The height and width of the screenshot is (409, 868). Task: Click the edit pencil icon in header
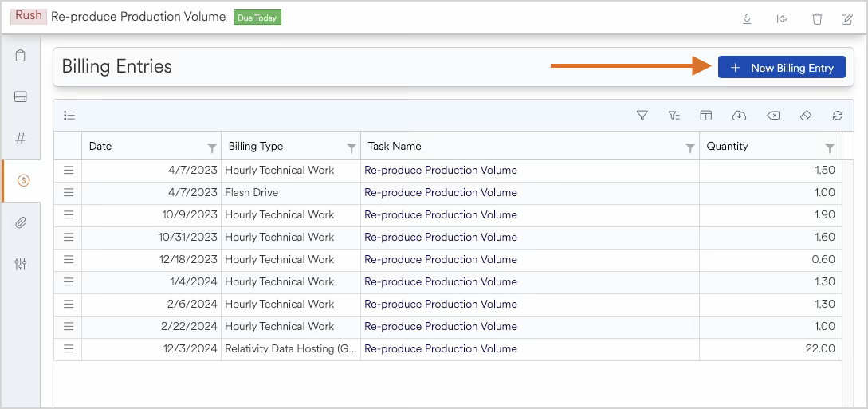(x=847, y=19)
